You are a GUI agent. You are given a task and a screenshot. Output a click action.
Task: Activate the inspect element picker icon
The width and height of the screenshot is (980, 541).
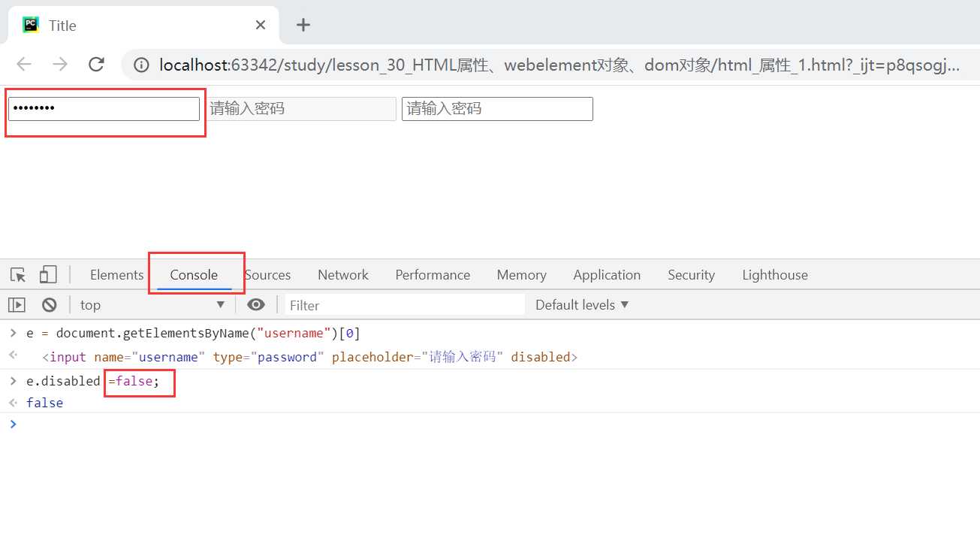pos(19,275)
